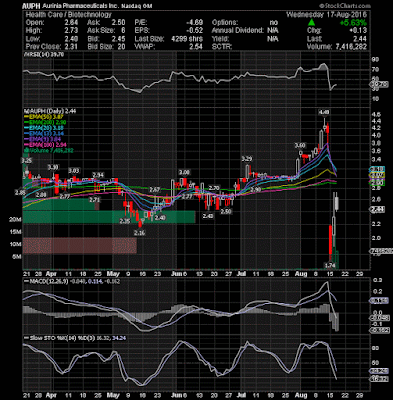The height and width of the screenshot is (400, 393).
Task: Click the RSI 90 axis tick
Action: pyautogui.click(x=375, y=60)
